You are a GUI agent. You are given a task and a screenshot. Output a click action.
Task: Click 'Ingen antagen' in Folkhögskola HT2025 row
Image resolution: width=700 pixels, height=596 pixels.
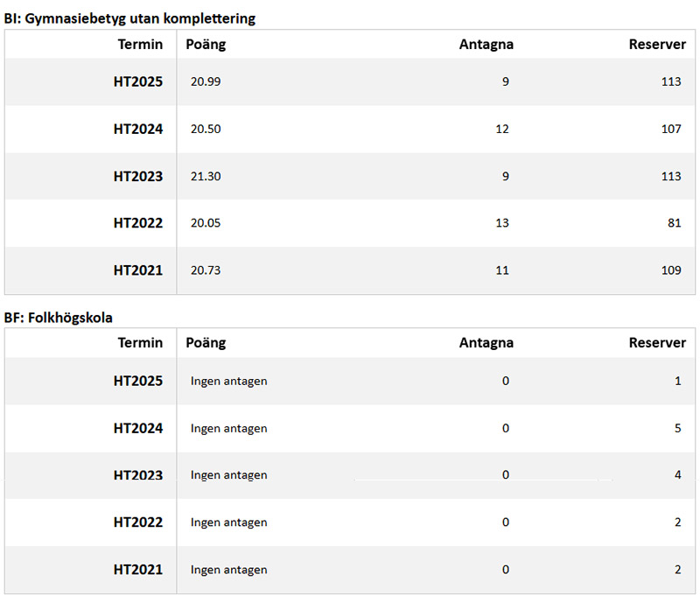coord(228,381)
